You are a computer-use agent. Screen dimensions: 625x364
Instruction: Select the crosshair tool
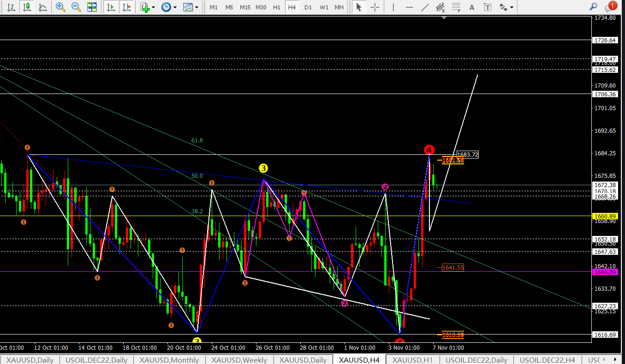click(375, 7)
